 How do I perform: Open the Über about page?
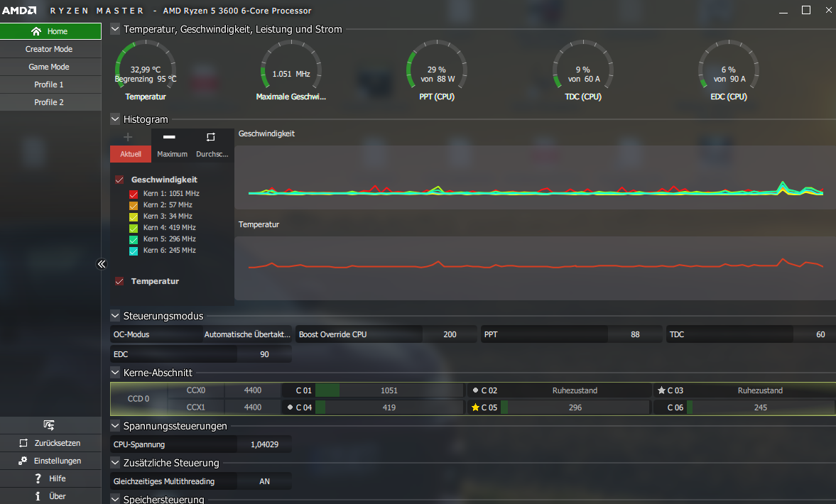coord(50,496)
